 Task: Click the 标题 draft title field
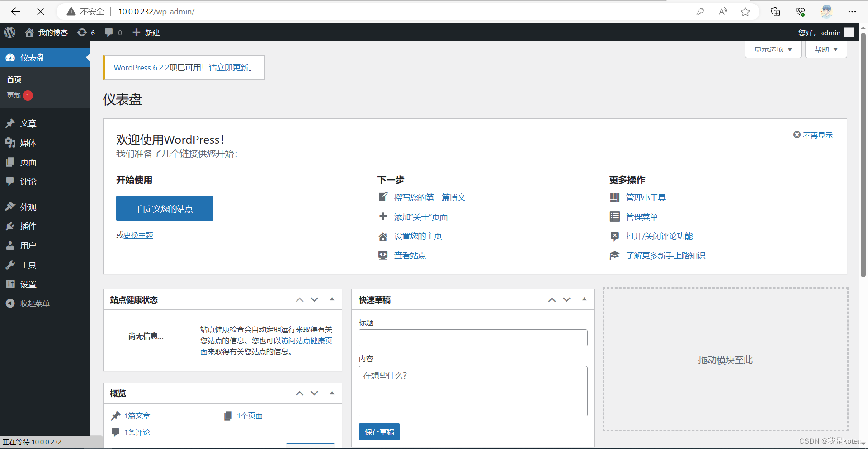pos(473,338)
